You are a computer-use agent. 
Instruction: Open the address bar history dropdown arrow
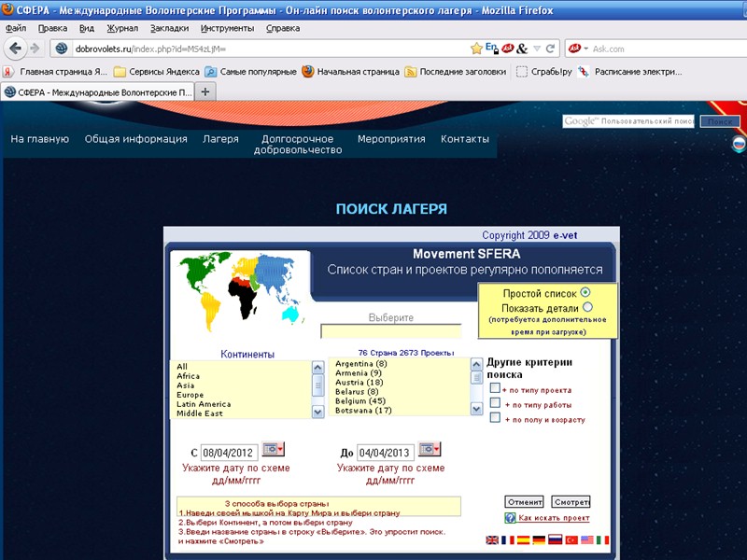(x=537, y=49)
